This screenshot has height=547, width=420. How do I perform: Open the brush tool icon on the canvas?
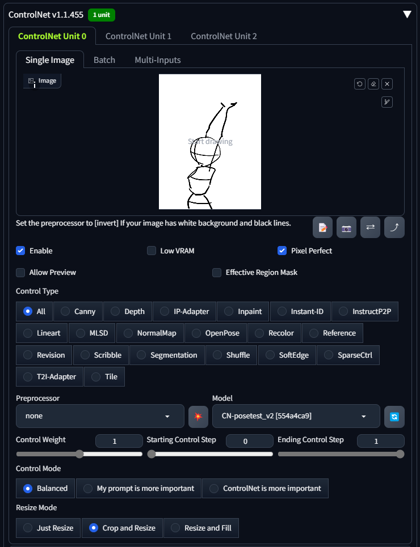(387, 102)
